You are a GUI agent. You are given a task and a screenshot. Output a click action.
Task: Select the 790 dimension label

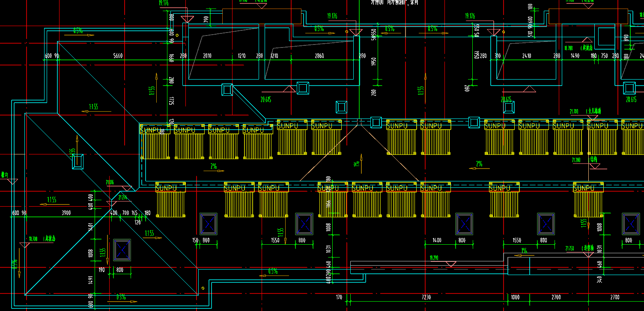tap(206, 19)
